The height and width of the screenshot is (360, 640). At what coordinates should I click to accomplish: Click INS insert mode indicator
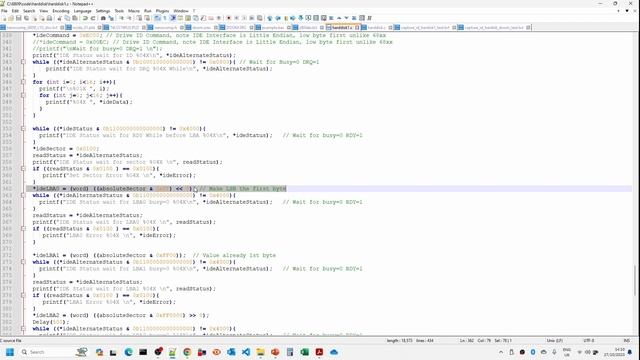click(627, 340)
